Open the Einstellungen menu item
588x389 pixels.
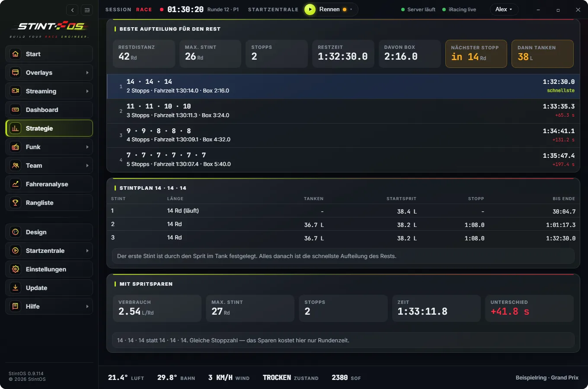(x=49, y=269)
